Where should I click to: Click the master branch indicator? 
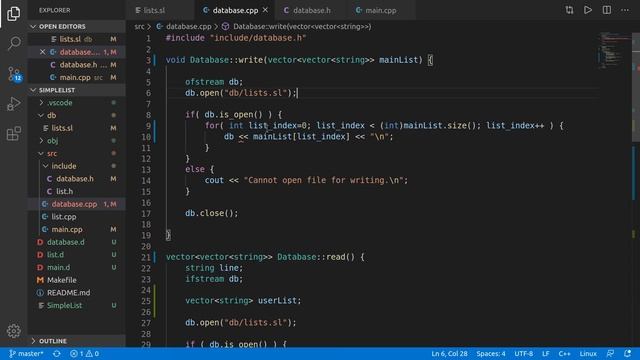point(26,353)
